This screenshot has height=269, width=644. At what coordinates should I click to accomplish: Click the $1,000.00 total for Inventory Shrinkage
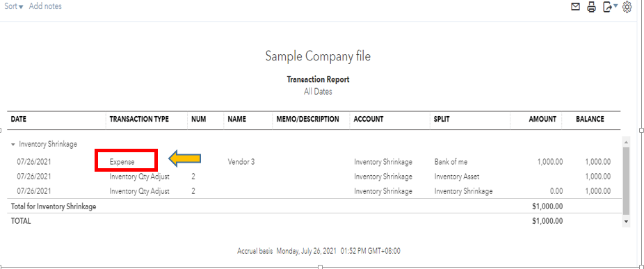click(547, 206)
